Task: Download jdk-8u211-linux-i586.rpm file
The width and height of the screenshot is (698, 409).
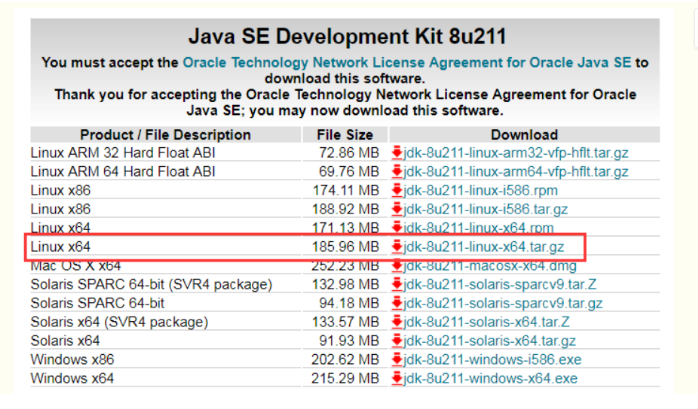Action: [480, 190]
